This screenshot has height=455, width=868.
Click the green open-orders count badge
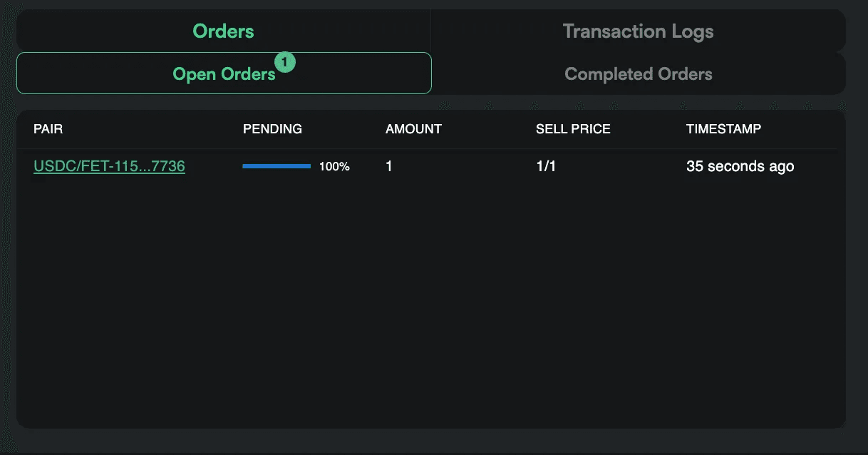(x=284, y=63)
